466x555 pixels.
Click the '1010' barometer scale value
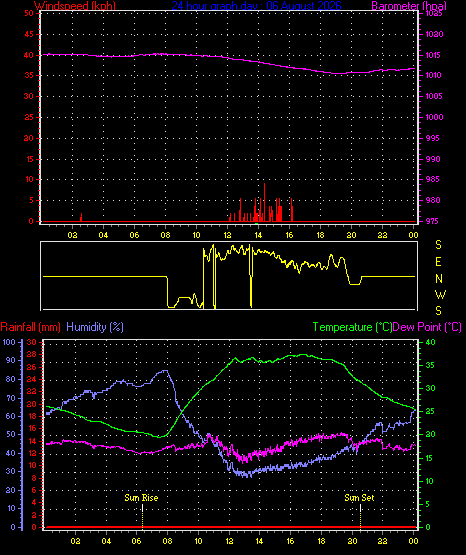pyautogui.click(x=433, y=75)
